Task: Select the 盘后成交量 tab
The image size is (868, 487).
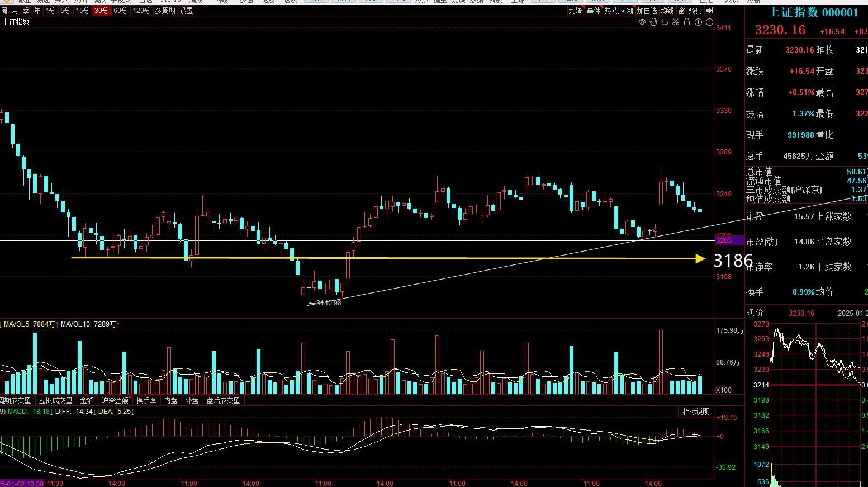Action: pos(223,400)
